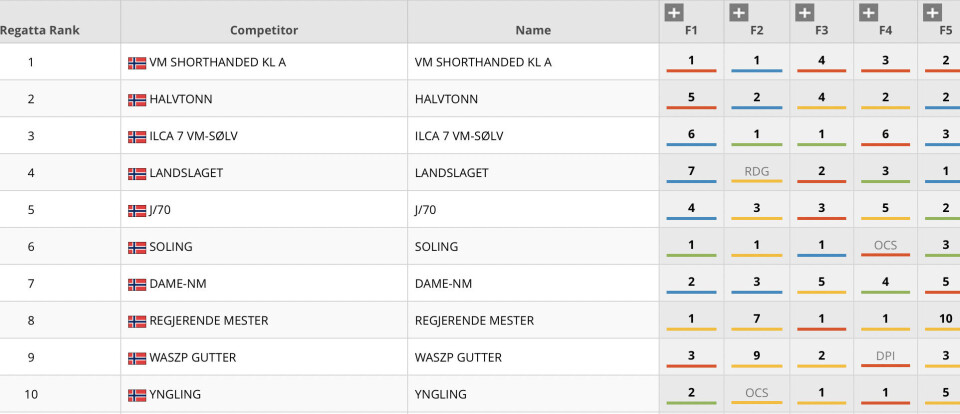Screen dimensions: 960x414
Task: Sort by Competitor column header
Action: click(264, 30)
